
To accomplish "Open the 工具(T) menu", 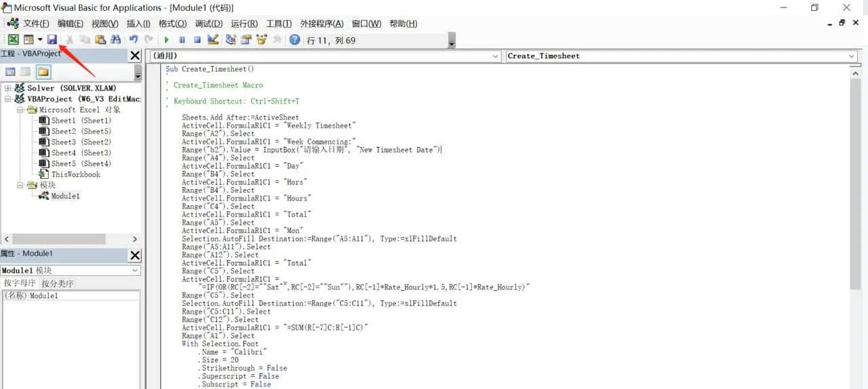I will coord(279,24).
